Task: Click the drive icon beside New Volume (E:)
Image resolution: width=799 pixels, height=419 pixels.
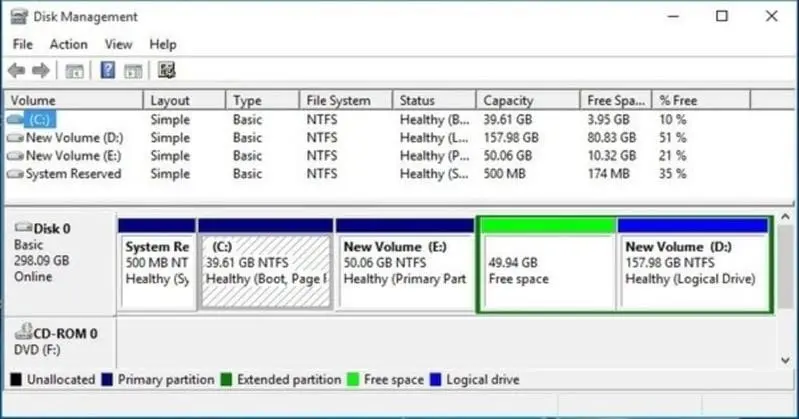Action: [x=15, y=156]
